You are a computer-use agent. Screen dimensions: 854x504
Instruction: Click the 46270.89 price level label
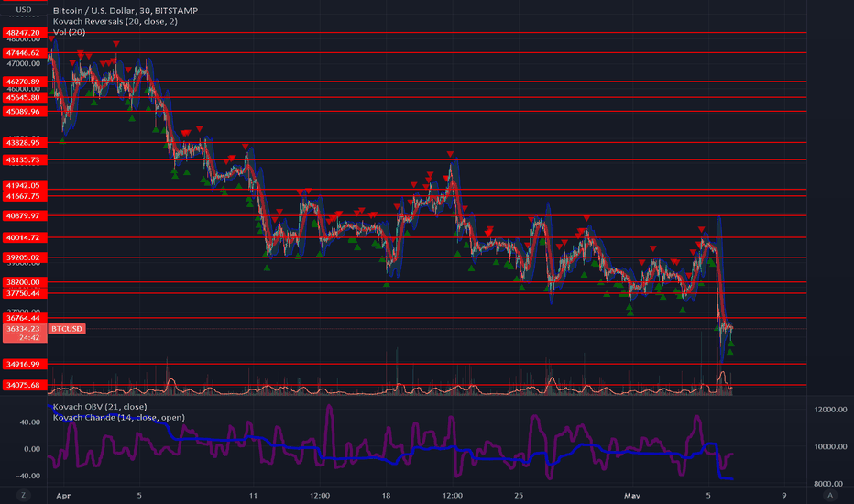[25, 82]
